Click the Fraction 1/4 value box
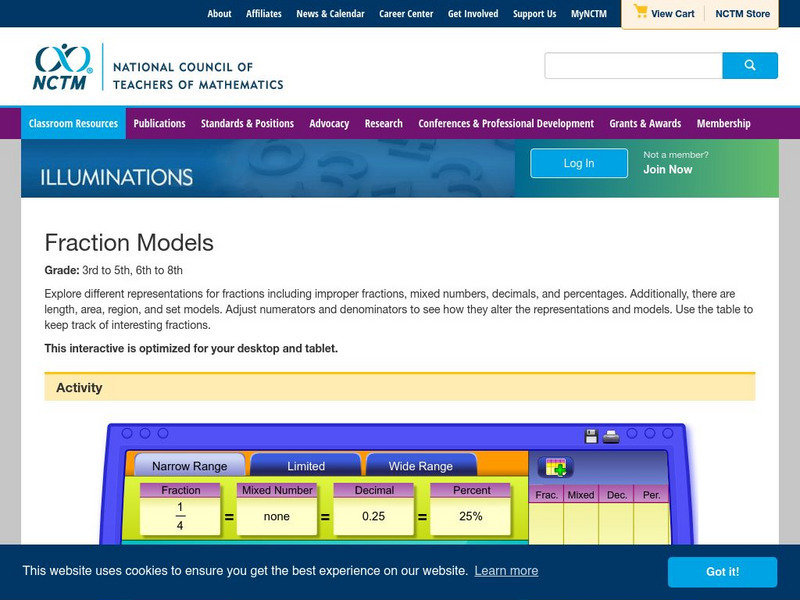This screenshot has height=600, width=800. coord(180,516)
